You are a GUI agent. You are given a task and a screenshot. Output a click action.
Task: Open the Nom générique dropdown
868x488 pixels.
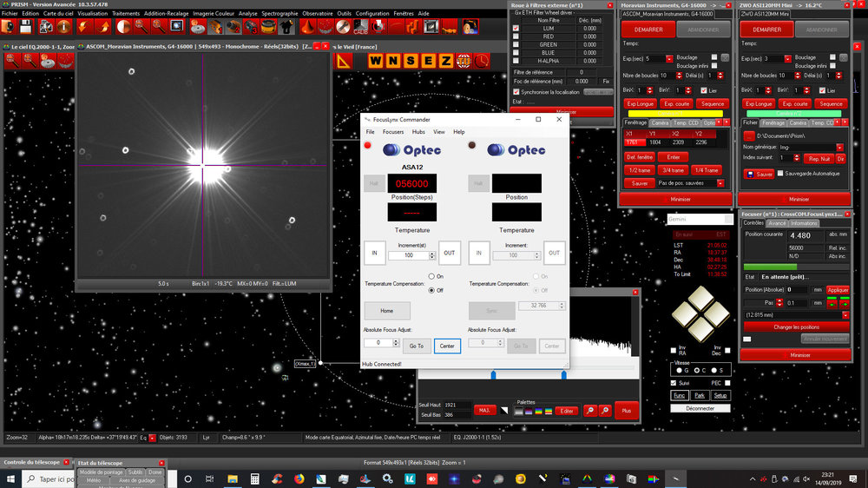coord(839,148)
